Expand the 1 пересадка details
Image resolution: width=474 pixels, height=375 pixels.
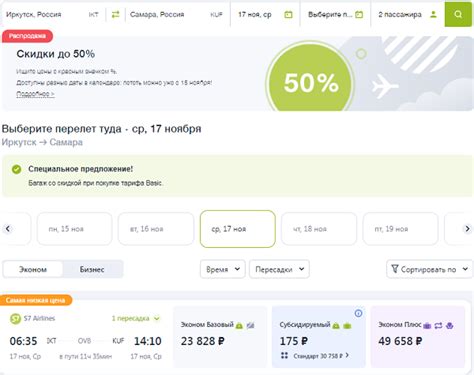(x=136, y=318)
